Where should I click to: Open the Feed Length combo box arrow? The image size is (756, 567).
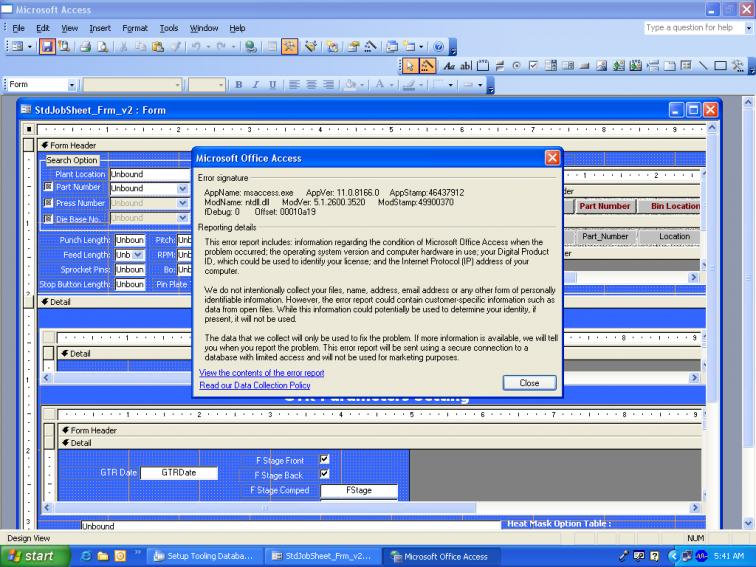tap(138, 255)
